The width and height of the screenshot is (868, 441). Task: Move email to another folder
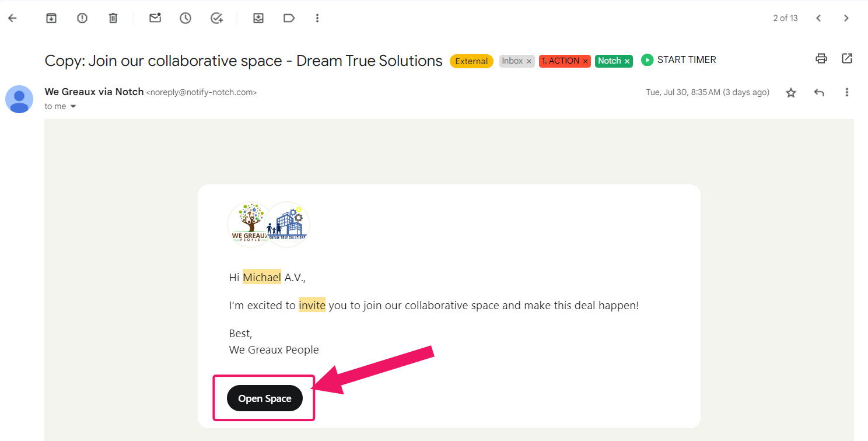pyautogui.click(x=258, y=18)
